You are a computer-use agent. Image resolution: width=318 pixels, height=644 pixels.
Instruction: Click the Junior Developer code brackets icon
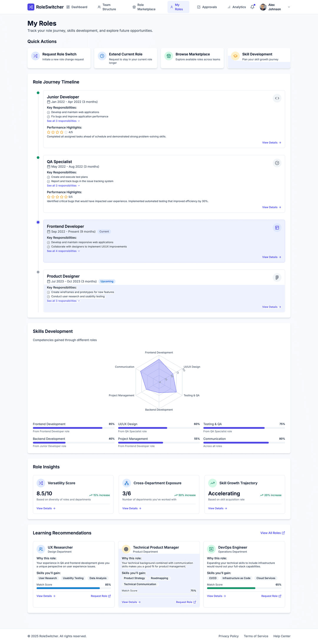[x=277, y=98]
